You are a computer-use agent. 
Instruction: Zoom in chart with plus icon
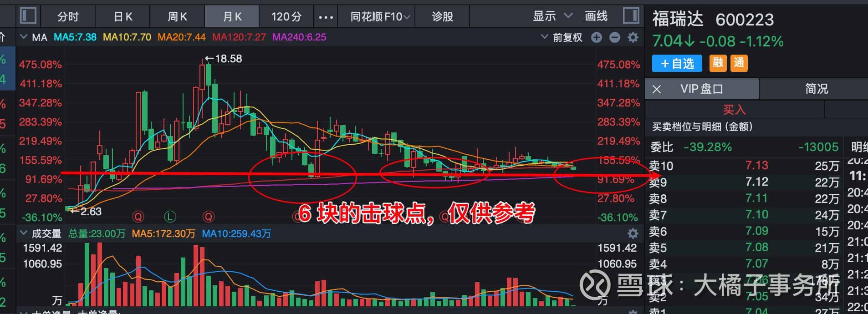(597, 37)
